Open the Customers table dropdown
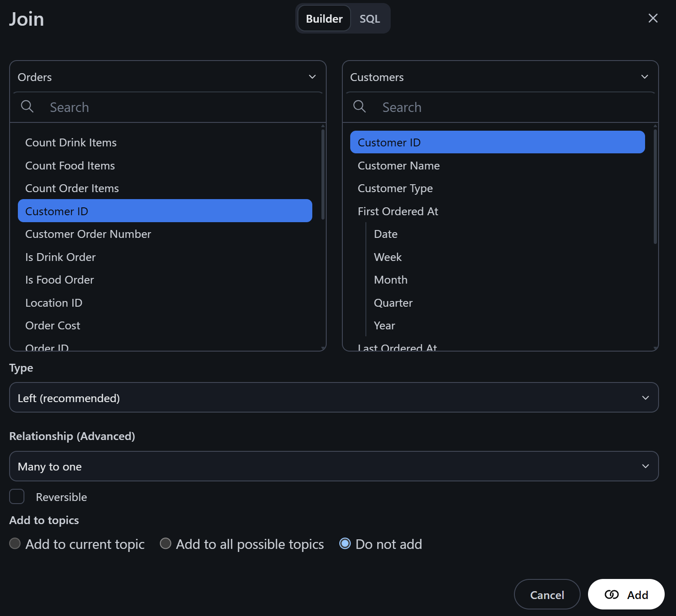This screenshot has width=676, height=616. (x=500, y=77)
